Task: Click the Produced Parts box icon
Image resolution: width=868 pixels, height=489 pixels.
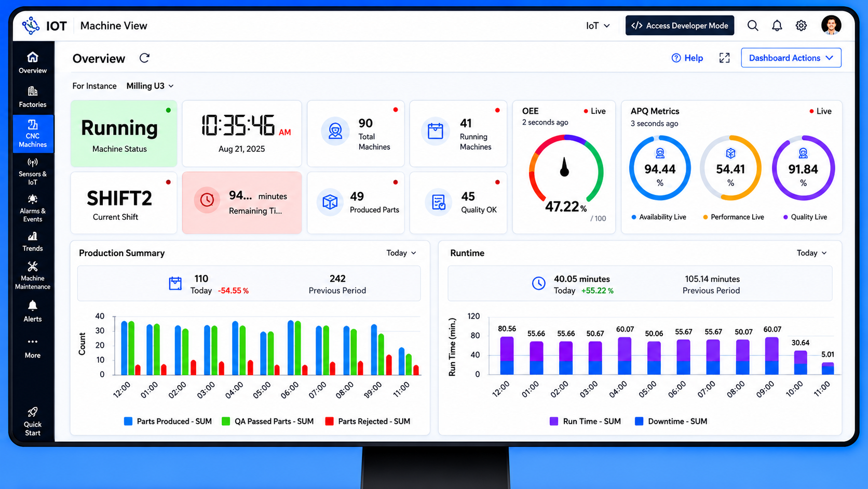Action: point(330,202)
